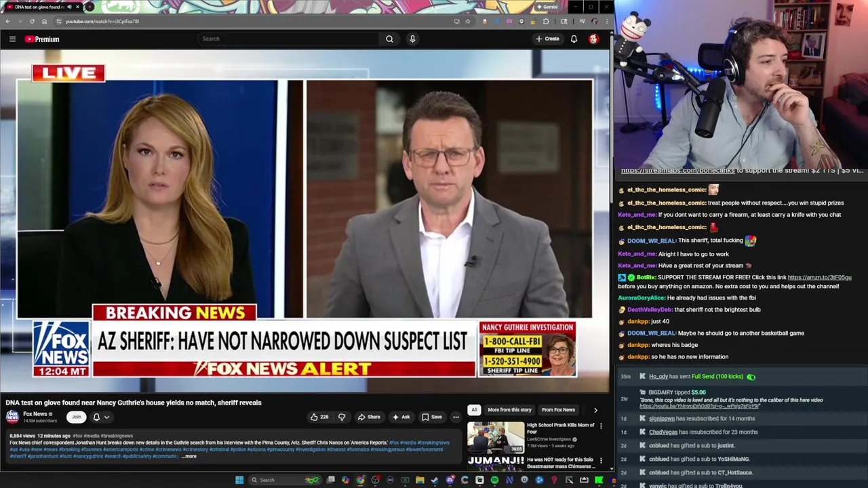The image size is (868, 488).
Task: Open the YouTube account avatar menu
Action: pos(593,39)
